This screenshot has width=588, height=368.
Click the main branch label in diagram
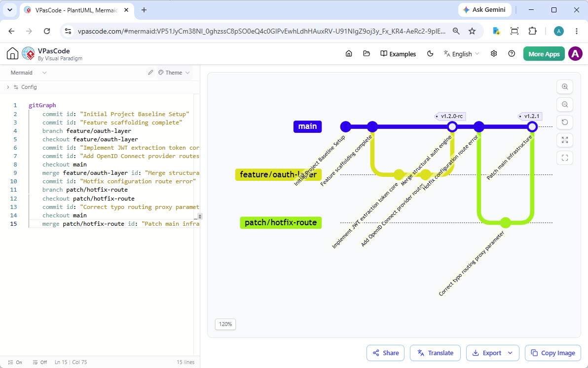(x=307, y=126)
